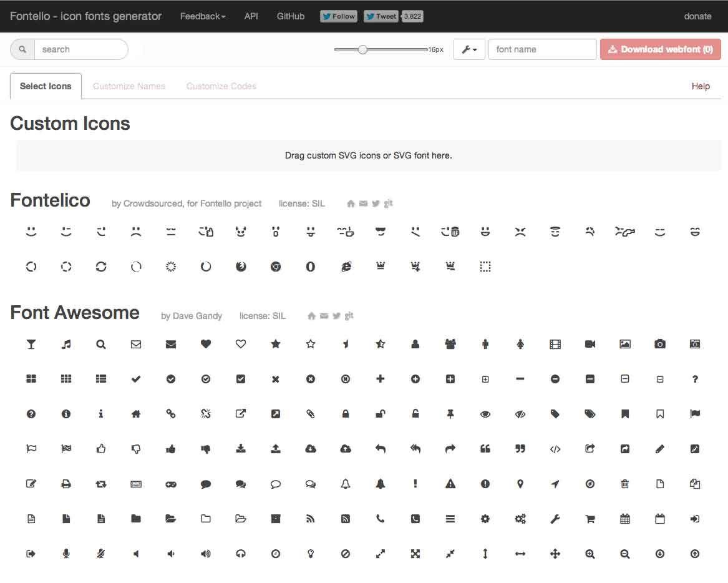Select the filled heart icon
This screenshot has height=583, width=728.
206,344
